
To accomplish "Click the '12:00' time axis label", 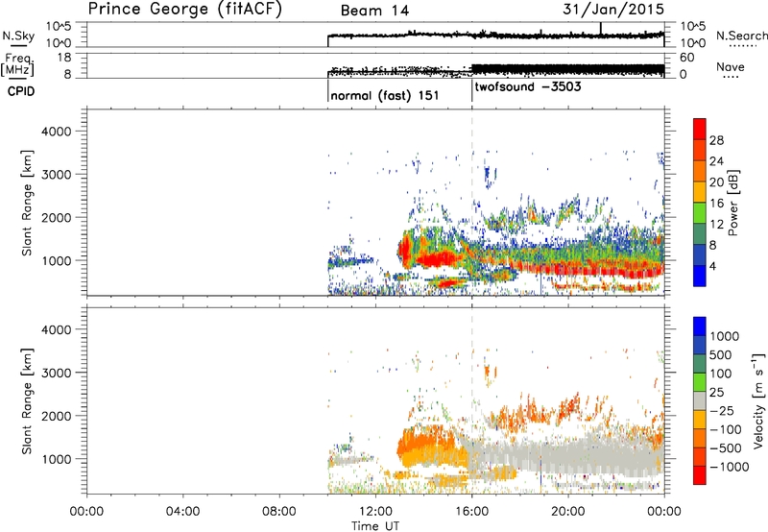I will tap(375, 512).
